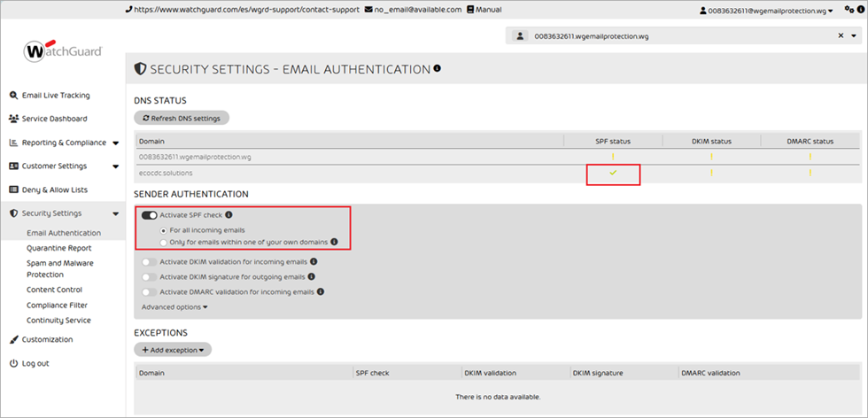
Task: Click info icon for DKIM signature outgoing
Action: coord(311,276)
